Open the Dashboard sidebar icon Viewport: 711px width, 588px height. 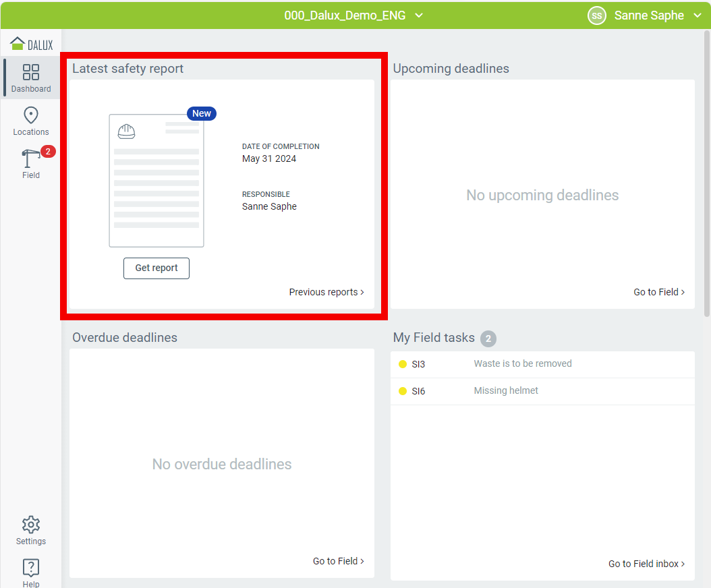tap(31, 73)
